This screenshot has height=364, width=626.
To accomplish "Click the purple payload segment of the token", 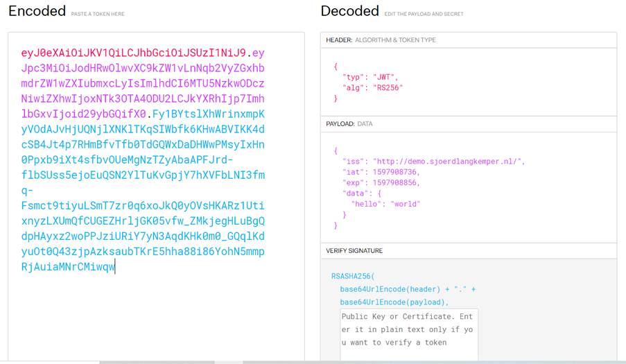I will 143,83.
